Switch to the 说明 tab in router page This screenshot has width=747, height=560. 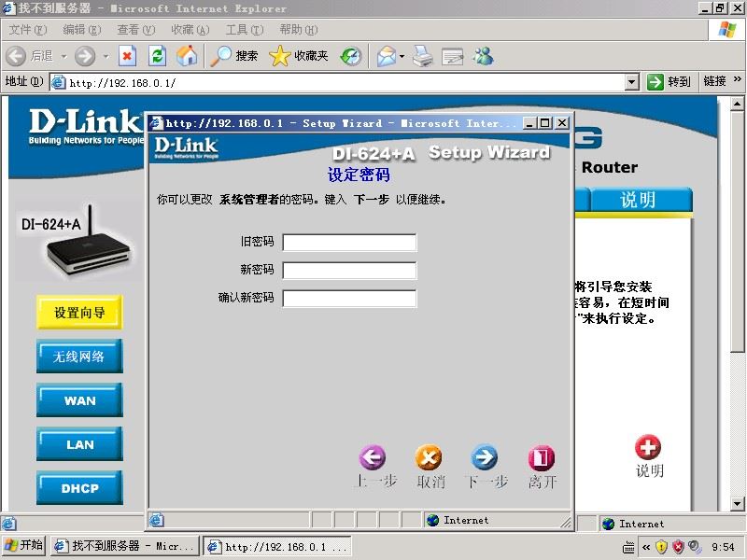pos(641,200)
